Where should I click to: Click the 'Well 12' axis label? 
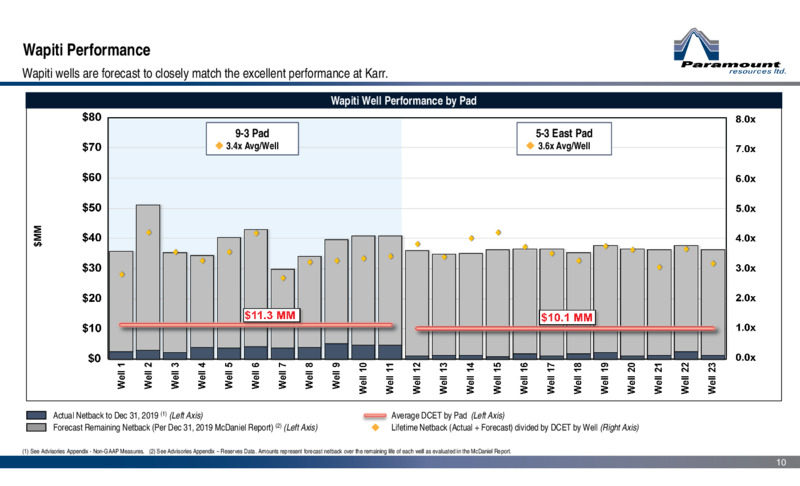pos(417,378)
